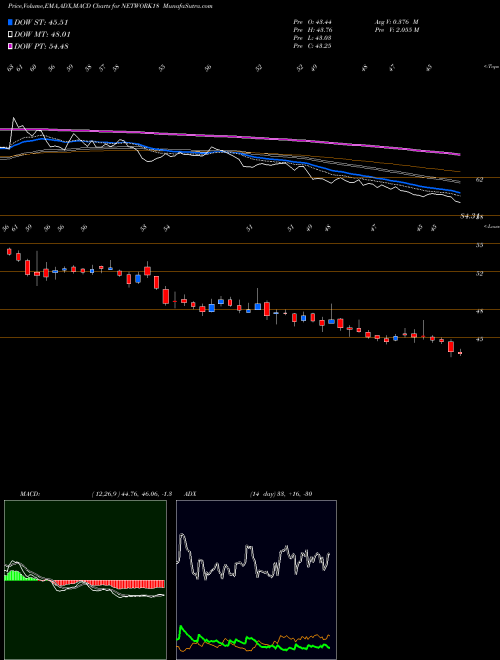
Task: Click the blue DOW ST legend swatch
Action: coord(10,23)
